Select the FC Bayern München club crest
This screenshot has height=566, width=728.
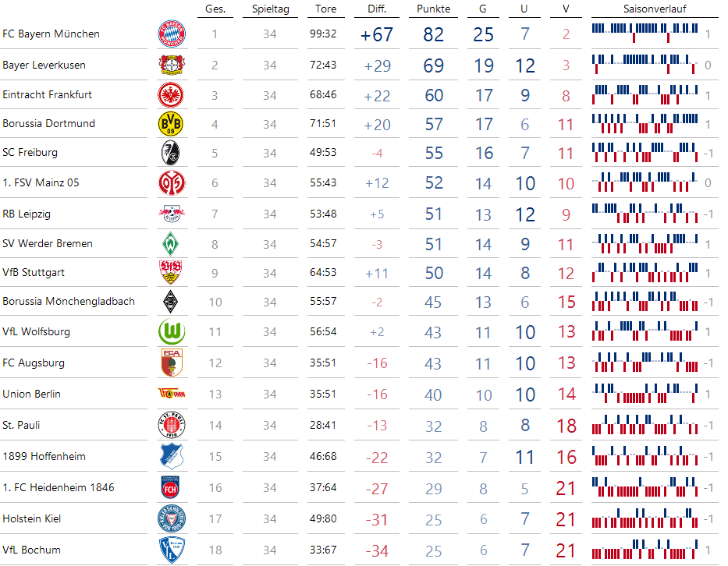173,34
